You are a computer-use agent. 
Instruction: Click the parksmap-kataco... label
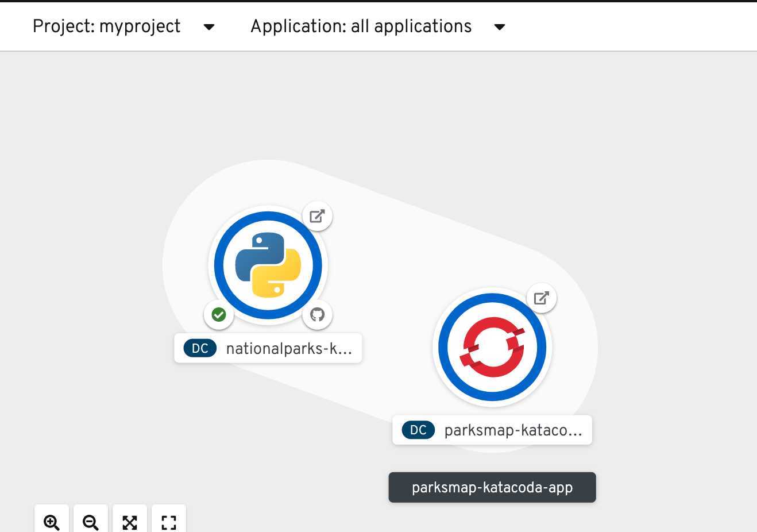coord(513,430)
